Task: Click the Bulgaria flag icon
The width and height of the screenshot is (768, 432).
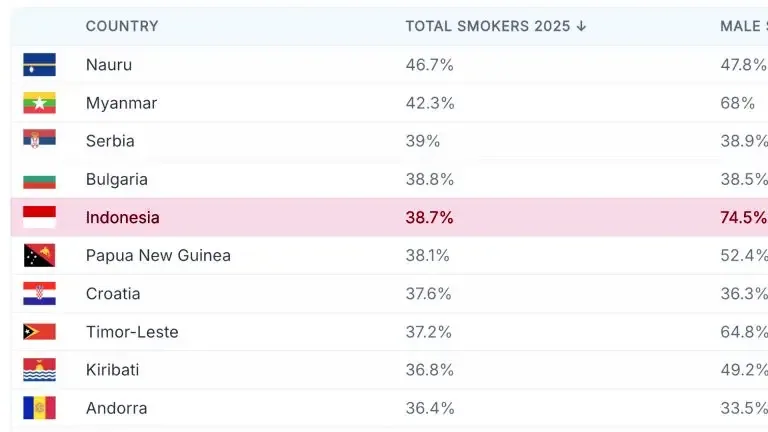Action: pos(39,180)
